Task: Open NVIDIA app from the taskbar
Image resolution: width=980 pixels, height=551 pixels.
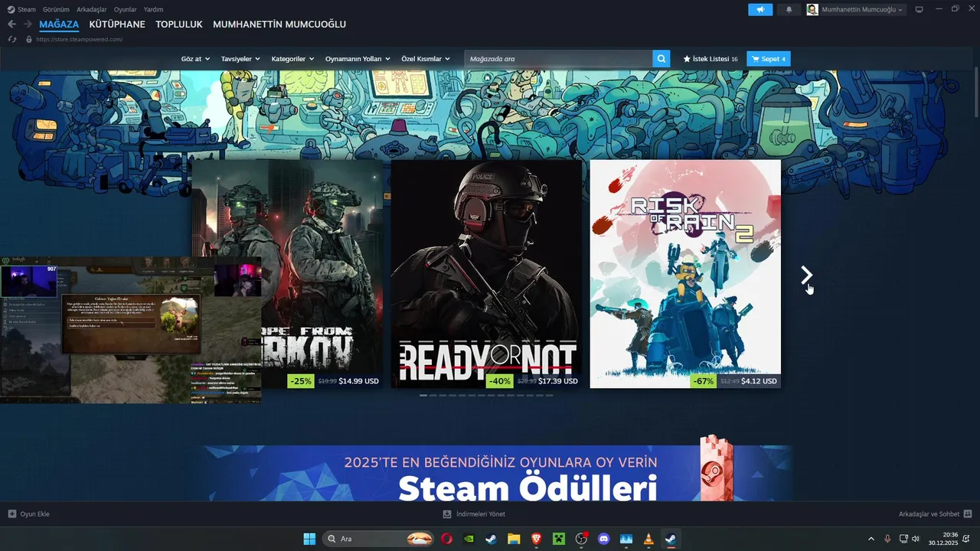Action: (469, 539)
